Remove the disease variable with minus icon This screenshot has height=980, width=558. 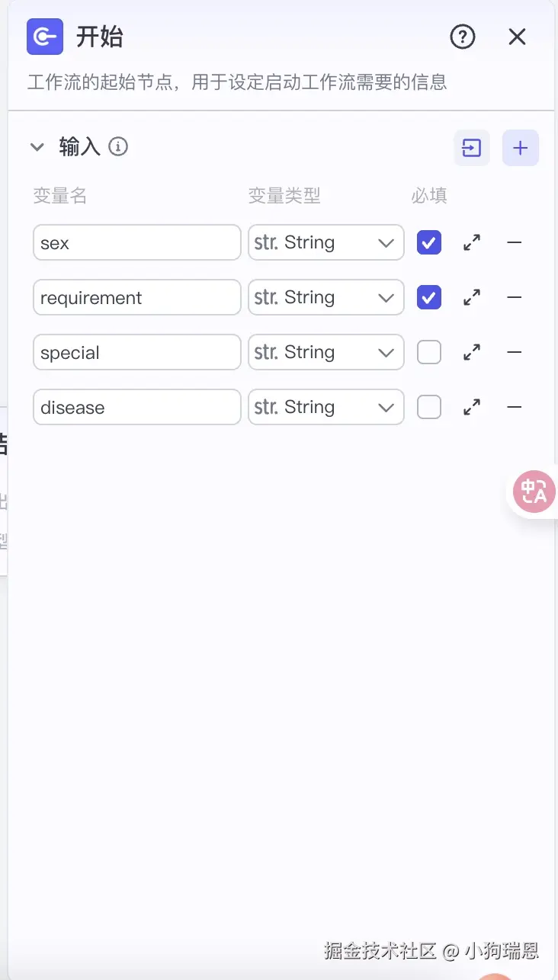515,408
